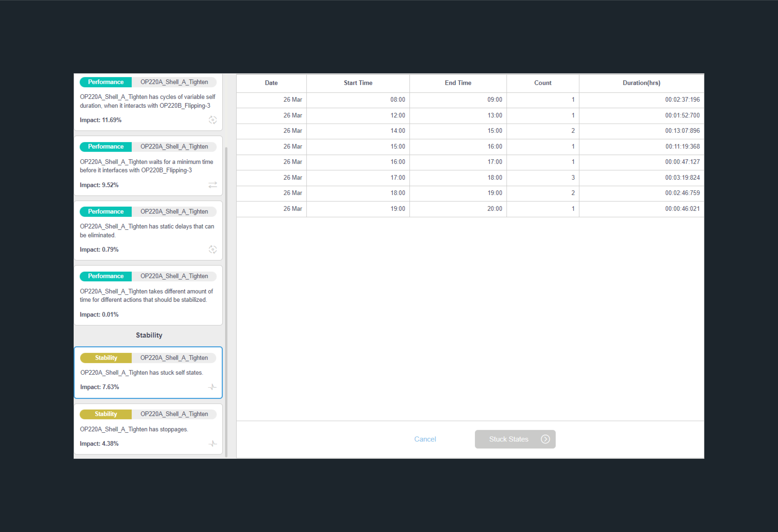This screenshot has width=778, height=532.
Task: Click the Date column header
Action: click(x=271, y=83)
